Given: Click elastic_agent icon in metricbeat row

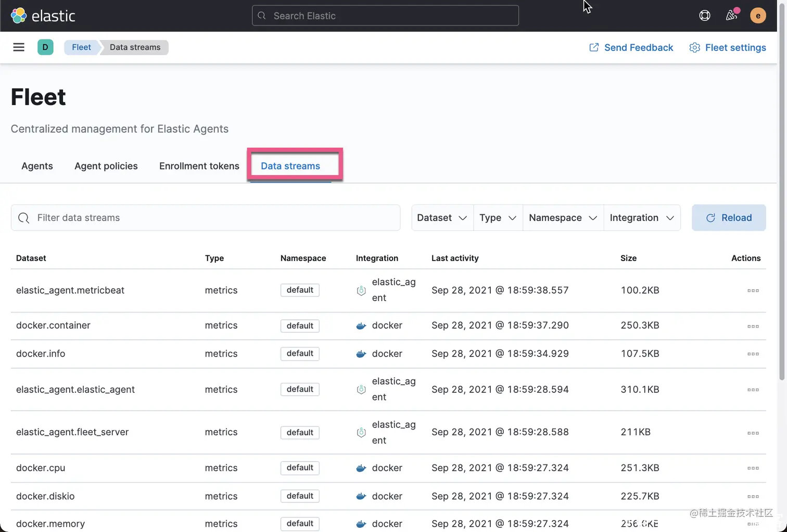Looking at the screenshot, I should coord(361,291).
